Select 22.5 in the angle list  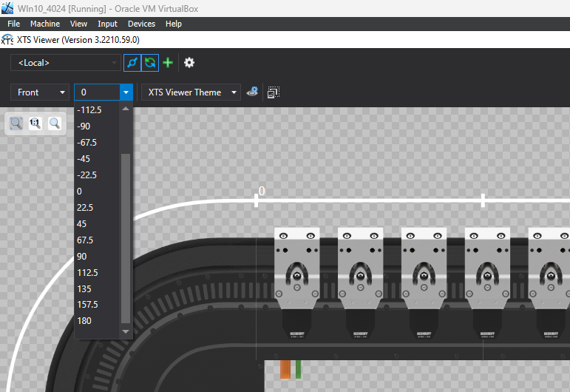pyautogui.click(x=97, y=208)
